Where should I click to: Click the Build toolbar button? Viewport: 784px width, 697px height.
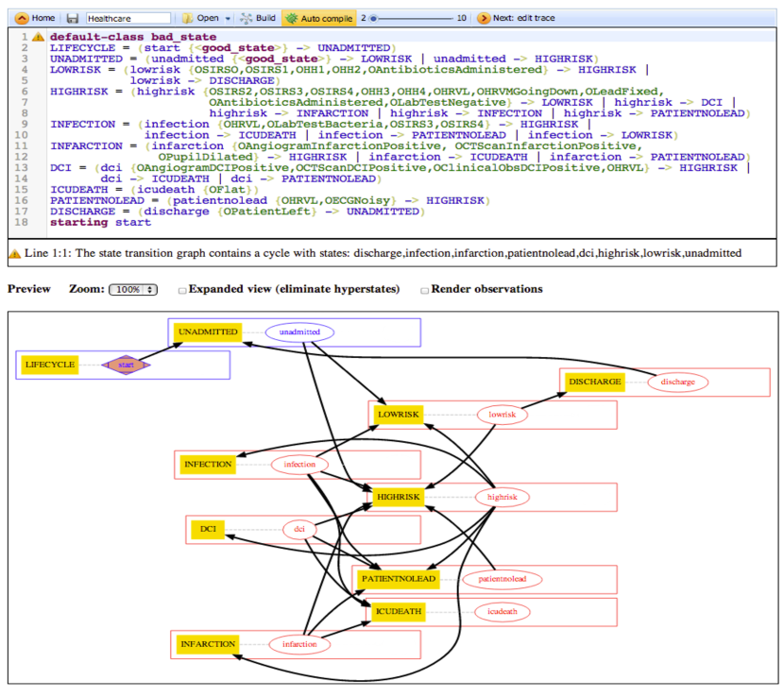pos(258,18)
